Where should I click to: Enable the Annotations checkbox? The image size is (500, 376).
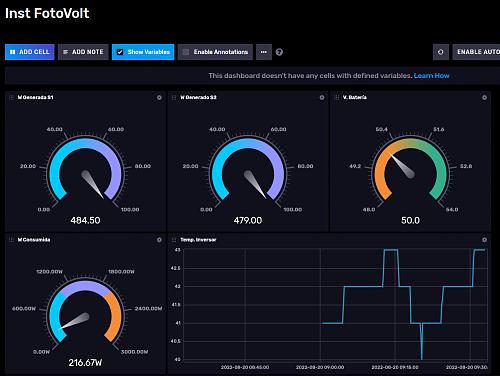[186, 52]
